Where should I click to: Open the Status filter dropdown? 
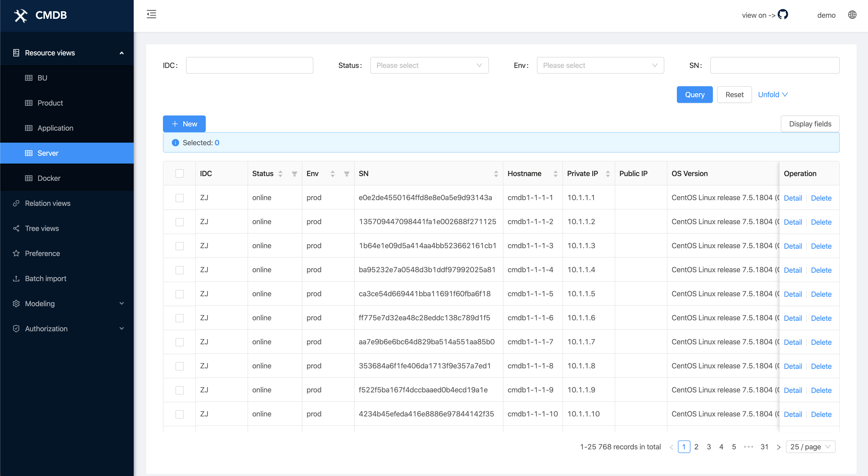coord(429,65)
